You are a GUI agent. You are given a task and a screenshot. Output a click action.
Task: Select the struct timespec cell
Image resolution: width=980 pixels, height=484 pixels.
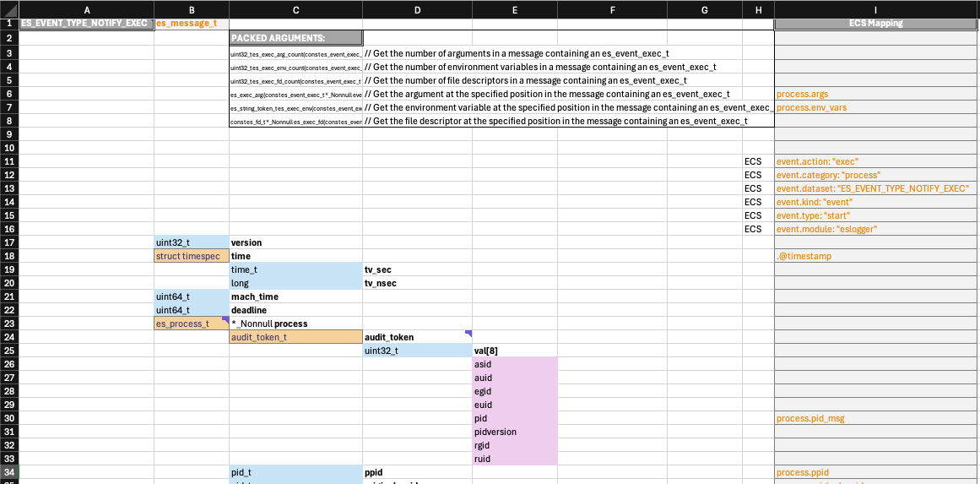click(x=192, y=256)
